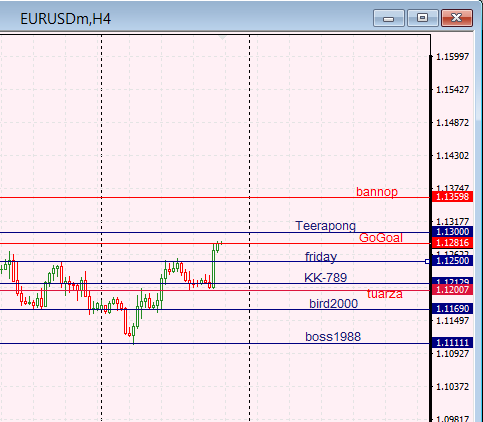Click the bird2000 text label
This screenshot has width=483, height=422.
click(333, 304)
